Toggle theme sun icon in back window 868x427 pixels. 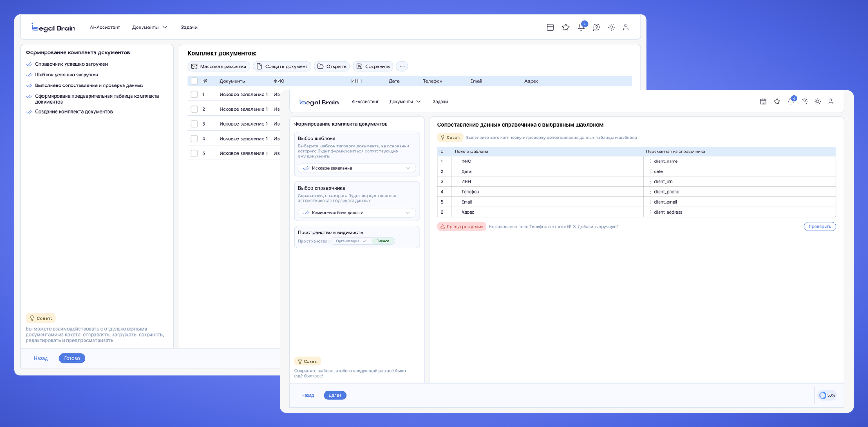(x=611, y=27)
